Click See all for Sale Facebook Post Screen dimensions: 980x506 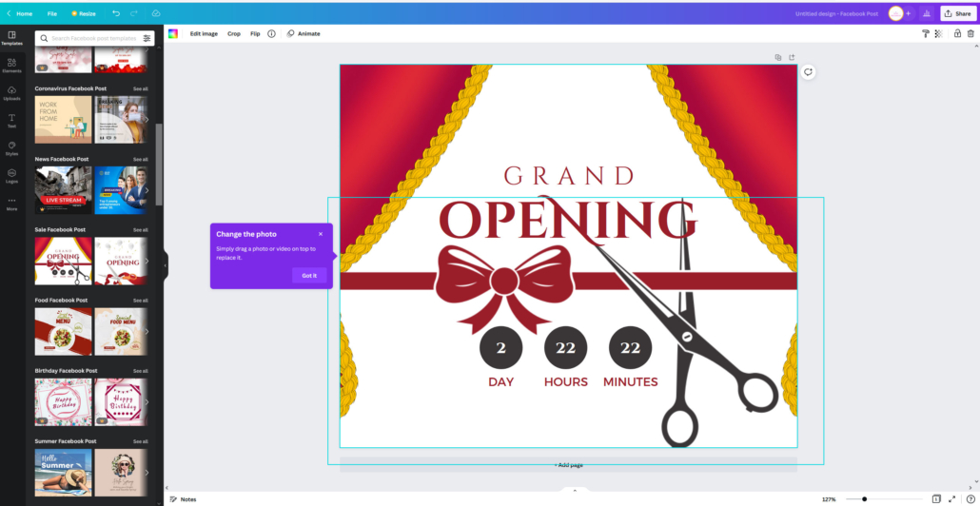140,229
